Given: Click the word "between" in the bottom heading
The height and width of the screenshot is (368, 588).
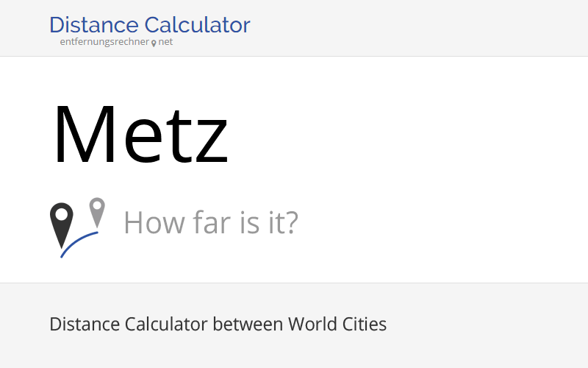Looking at the screenshot, I should tap(248, 324).
